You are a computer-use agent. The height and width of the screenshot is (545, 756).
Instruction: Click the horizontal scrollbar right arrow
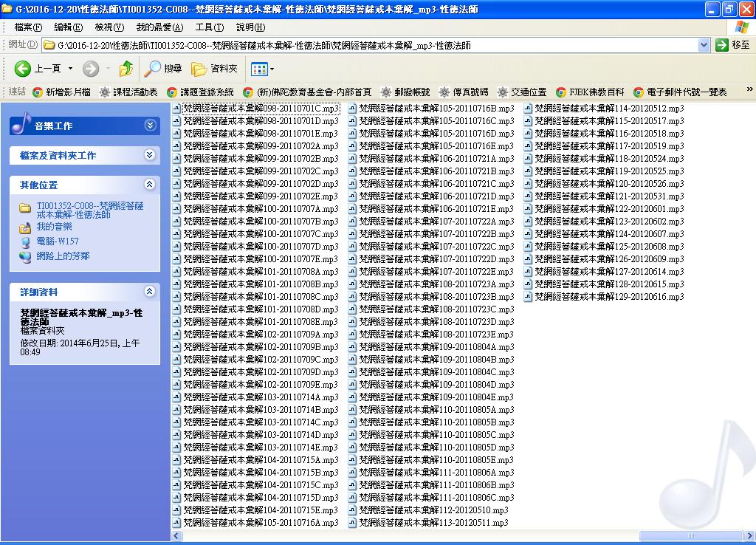(x=749, y=535)
